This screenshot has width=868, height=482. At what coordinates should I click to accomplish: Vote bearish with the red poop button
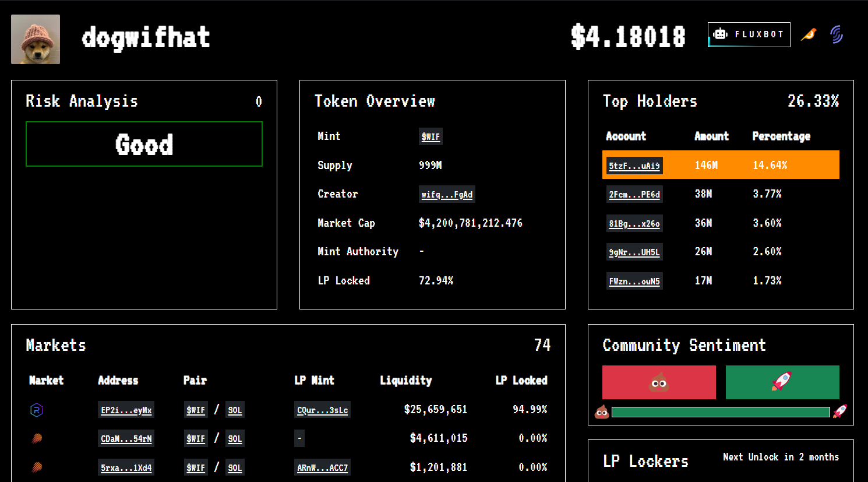[659, 382]
